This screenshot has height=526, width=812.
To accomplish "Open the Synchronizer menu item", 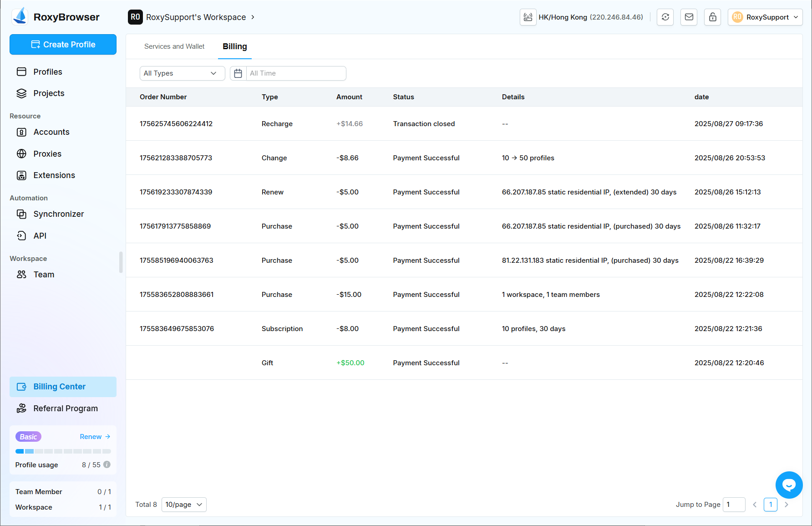I will point(58,214).
